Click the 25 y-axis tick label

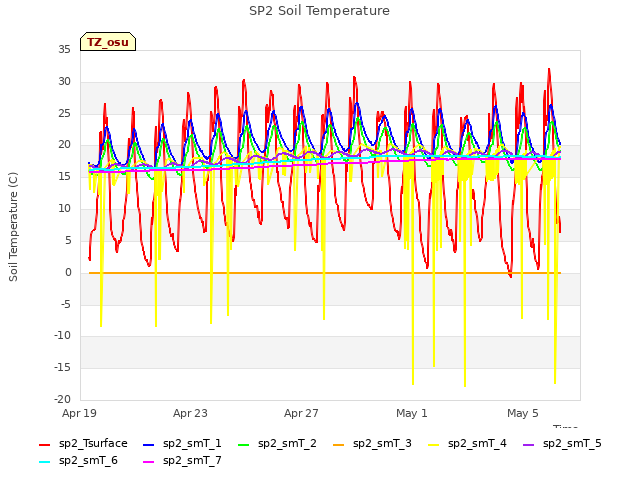[64, 113]
